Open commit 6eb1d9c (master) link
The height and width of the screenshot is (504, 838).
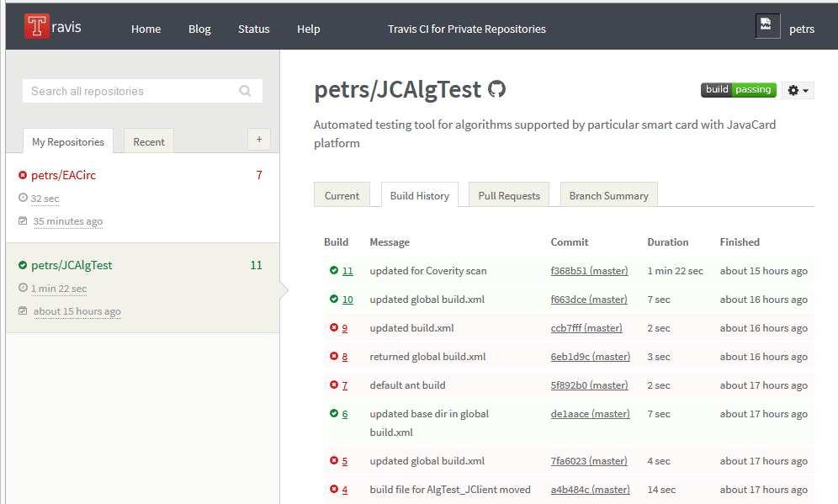point(590,357)
